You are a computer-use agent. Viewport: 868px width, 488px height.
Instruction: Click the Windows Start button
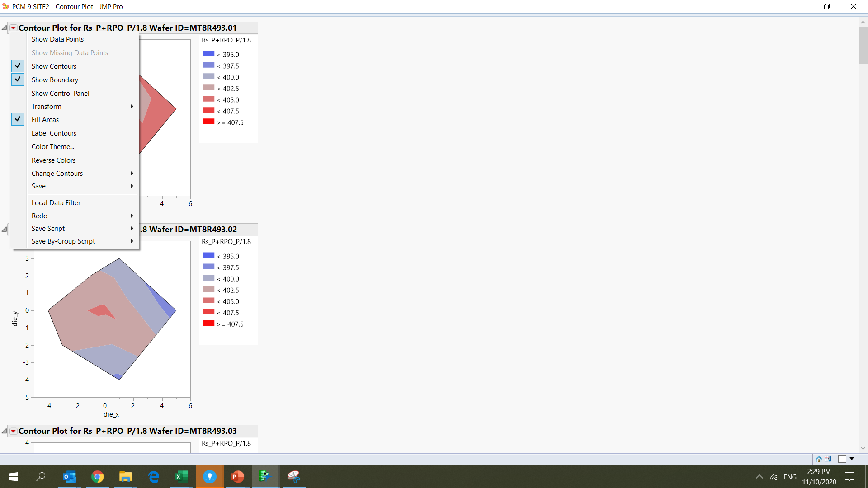(13, 477)
